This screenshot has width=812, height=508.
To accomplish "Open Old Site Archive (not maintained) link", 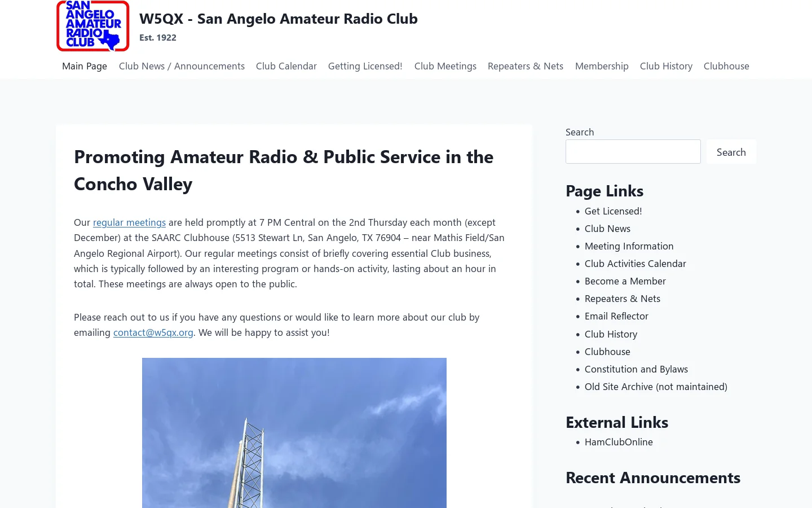I will tap(656, 387).
